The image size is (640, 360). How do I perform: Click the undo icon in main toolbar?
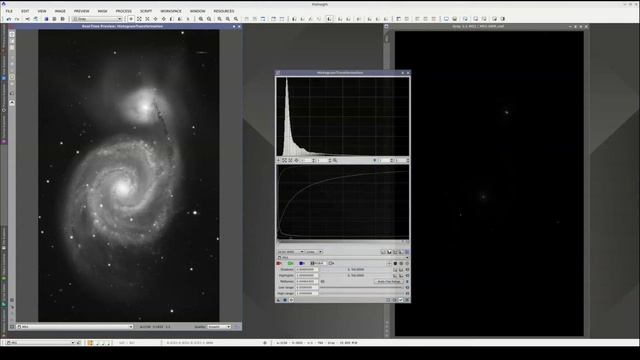tap(9, 19)
